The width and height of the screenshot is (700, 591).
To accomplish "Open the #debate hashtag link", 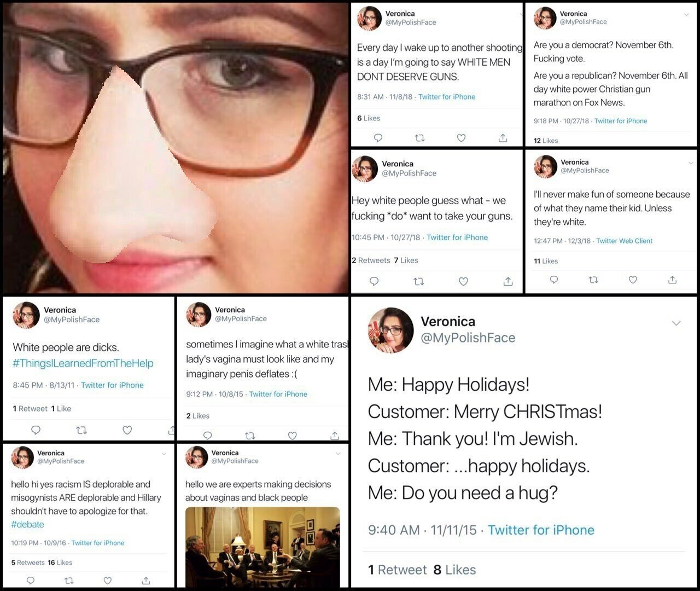I will 27,524.
